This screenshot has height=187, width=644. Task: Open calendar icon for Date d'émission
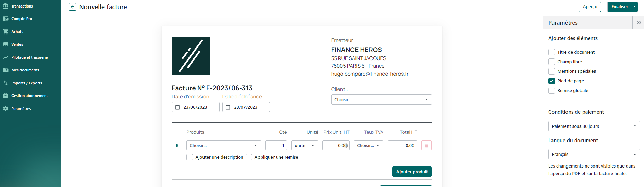pyautogui.click(x=178, y=107)
